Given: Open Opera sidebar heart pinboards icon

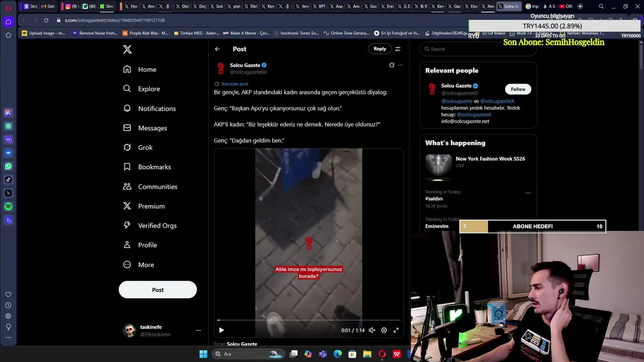Looking at the screenshot, I should click(x=8, y=295).
